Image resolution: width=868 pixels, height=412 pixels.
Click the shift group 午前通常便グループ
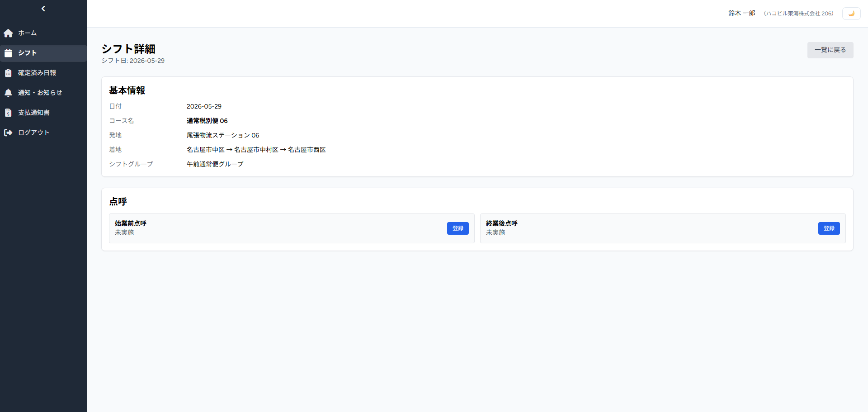click(x=215, y=164)
